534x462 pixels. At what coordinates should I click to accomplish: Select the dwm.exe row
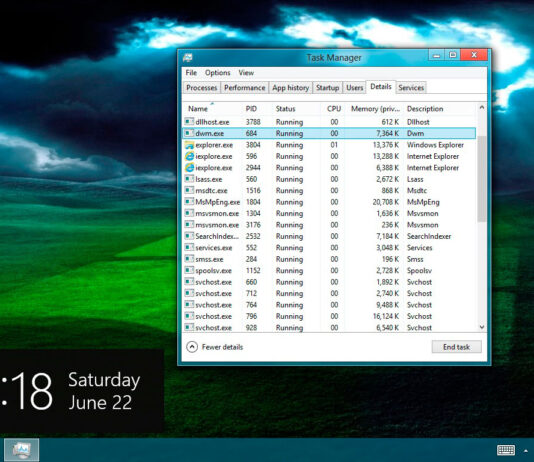pyautogui.click(x=329, y=133)
